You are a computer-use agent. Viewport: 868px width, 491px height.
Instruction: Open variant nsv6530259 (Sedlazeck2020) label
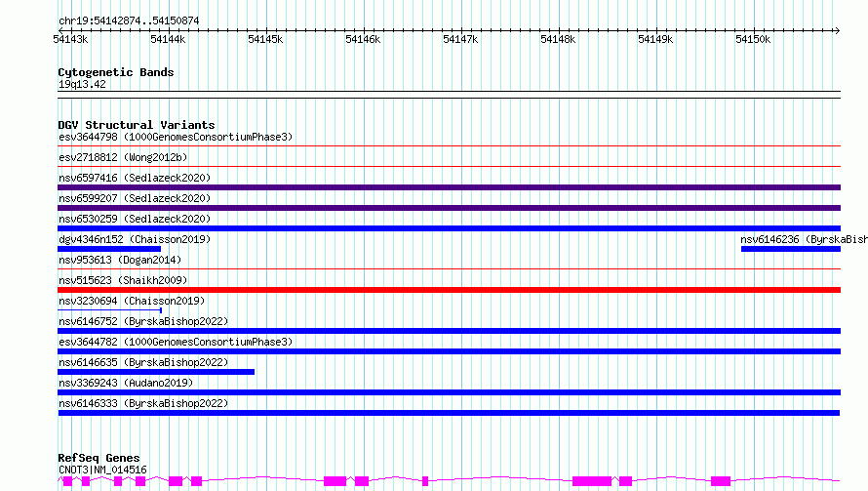tap(135, 219)
